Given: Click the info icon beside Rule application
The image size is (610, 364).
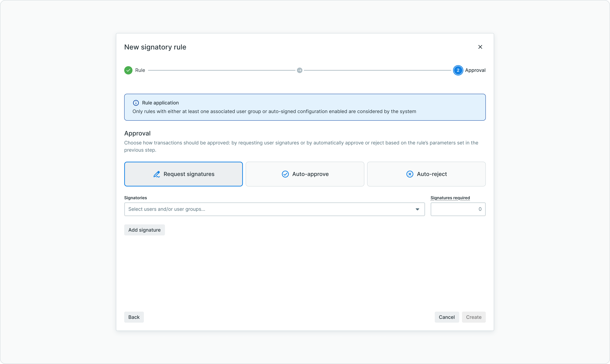Looking at the screenshot, I should click(x=136, y=103).
